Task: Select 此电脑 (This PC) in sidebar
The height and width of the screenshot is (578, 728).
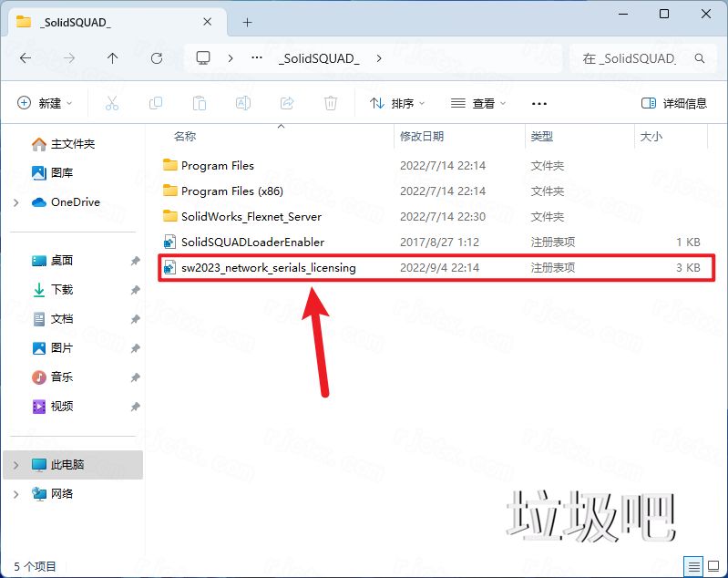Action: (x=73, y=465)
